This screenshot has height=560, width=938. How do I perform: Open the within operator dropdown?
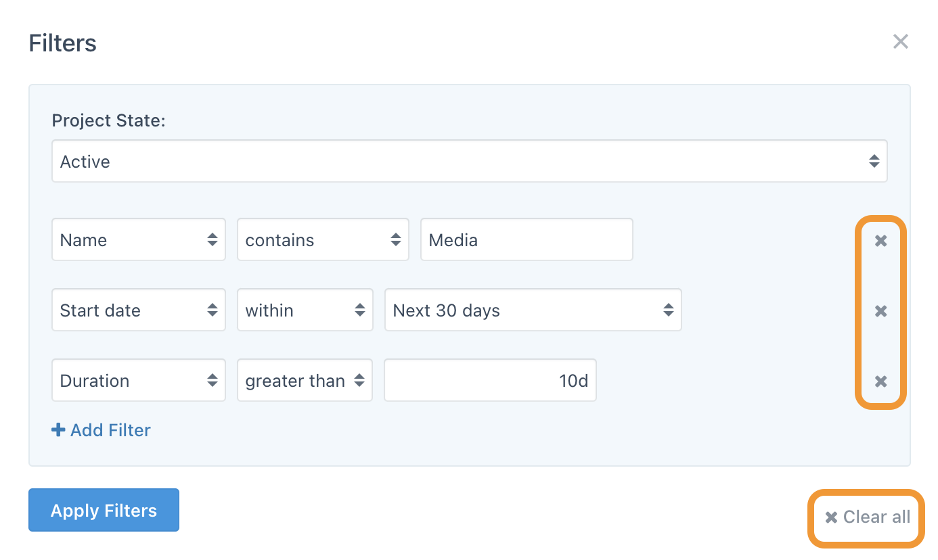point(305,310)
